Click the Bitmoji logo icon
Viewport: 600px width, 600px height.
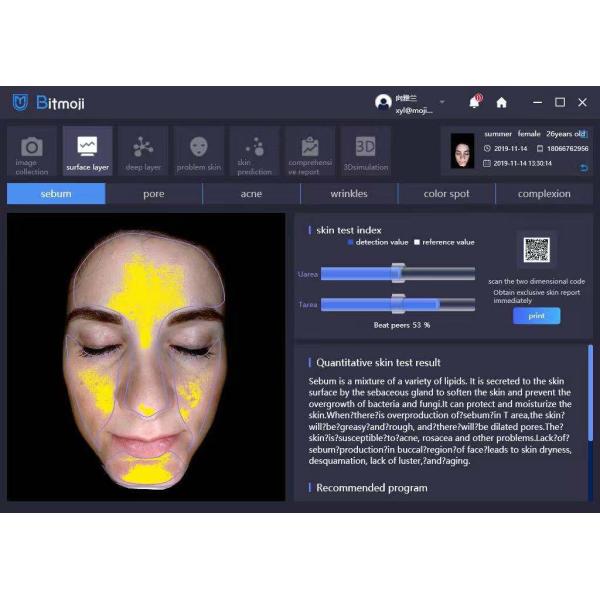(x=20, y=102)
